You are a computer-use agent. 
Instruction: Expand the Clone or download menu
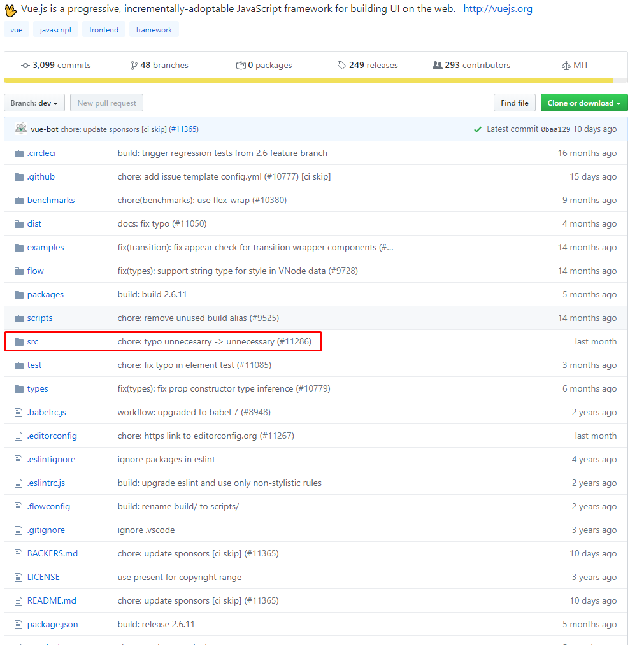coord(584,103)
